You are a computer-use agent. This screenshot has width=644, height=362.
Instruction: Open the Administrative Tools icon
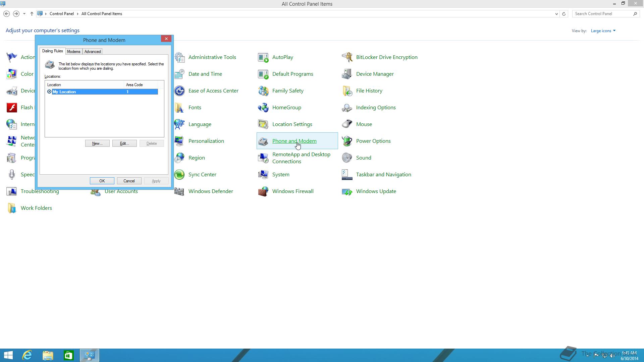pos(179,57)
